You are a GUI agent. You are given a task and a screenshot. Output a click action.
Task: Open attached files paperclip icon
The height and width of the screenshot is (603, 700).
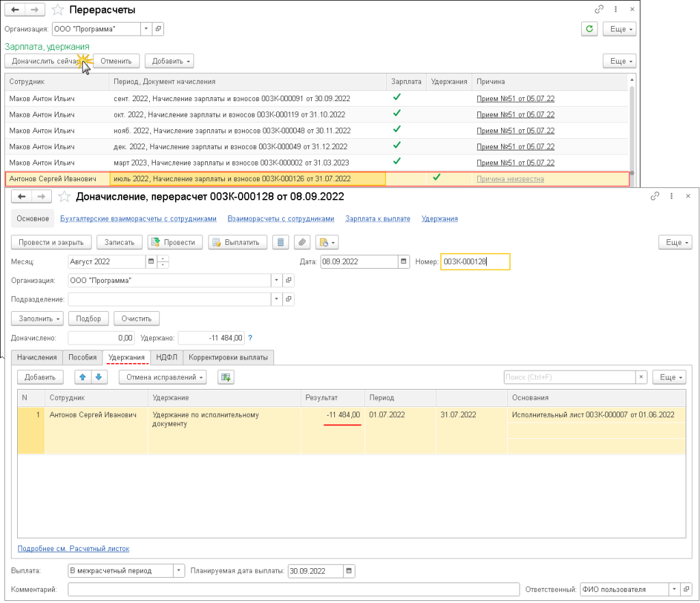pos(302,242)
